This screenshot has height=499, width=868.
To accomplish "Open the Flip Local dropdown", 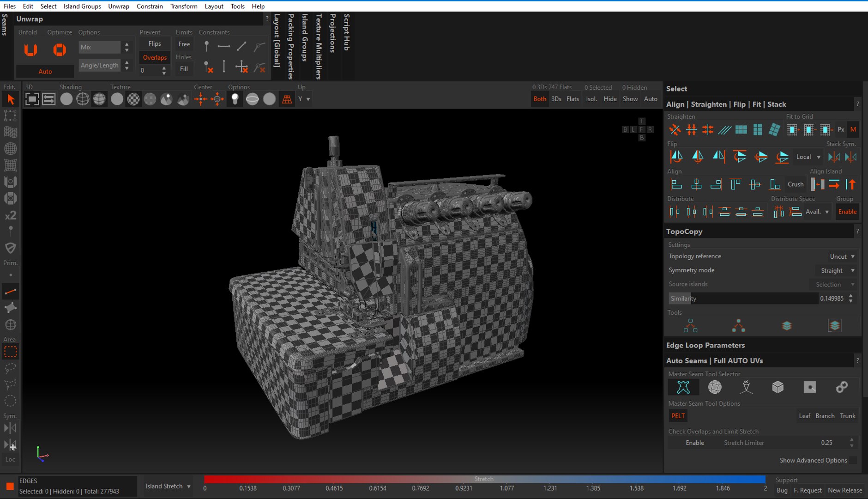I will (x=808, y=157).
